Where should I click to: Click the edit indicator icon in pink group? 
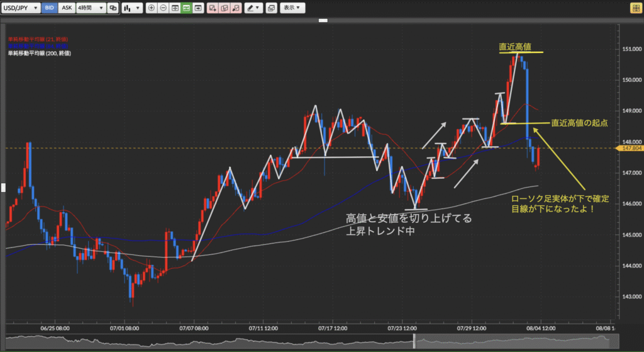click(x=225, y=8)
